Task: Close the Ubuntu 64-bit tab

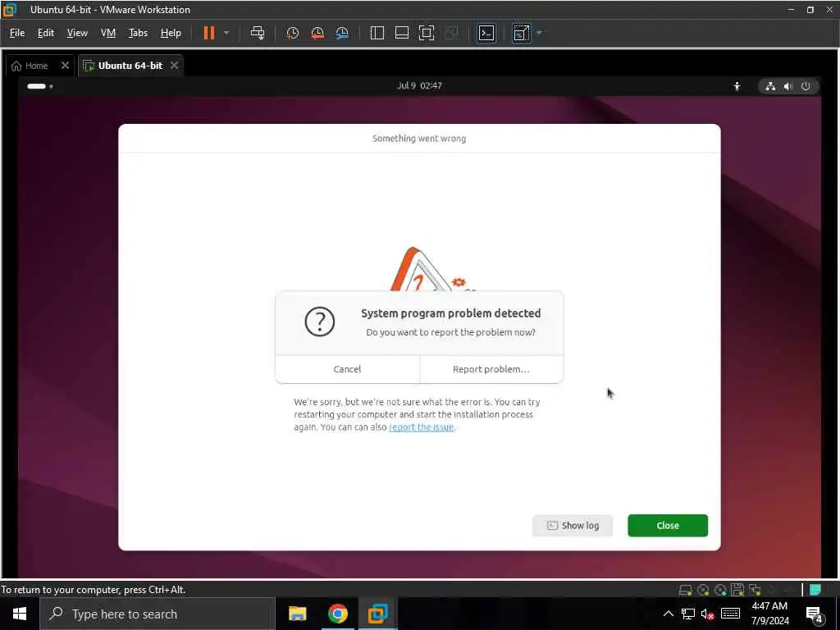Action: coord(174,66)
